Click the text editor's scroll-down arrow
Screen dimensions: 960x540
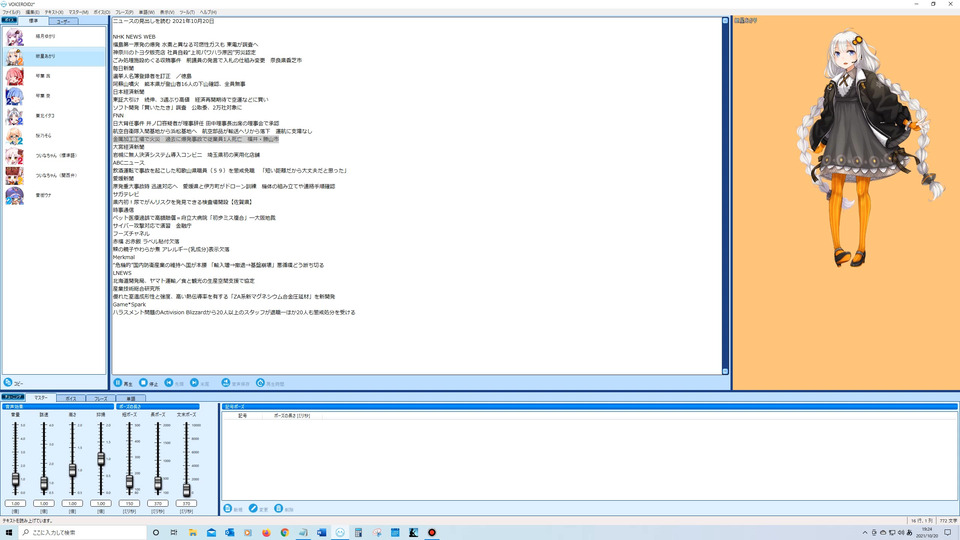click(725, 371)
